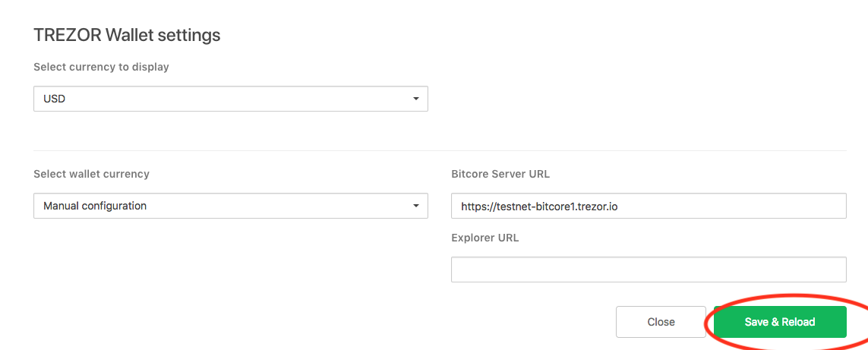Screen dimensions: 868x350
Task: Select the Explorer URL label text
Action: tap(485, 238)
